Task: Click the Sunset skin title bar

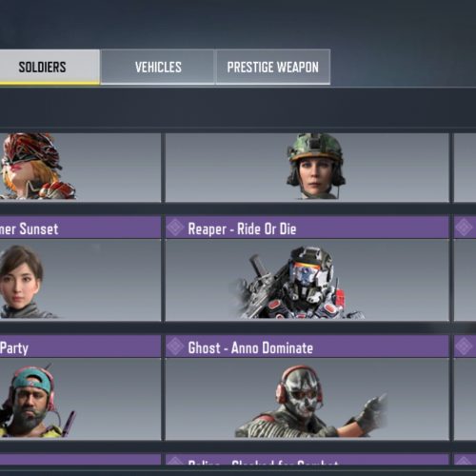Action: click(80, 228)
